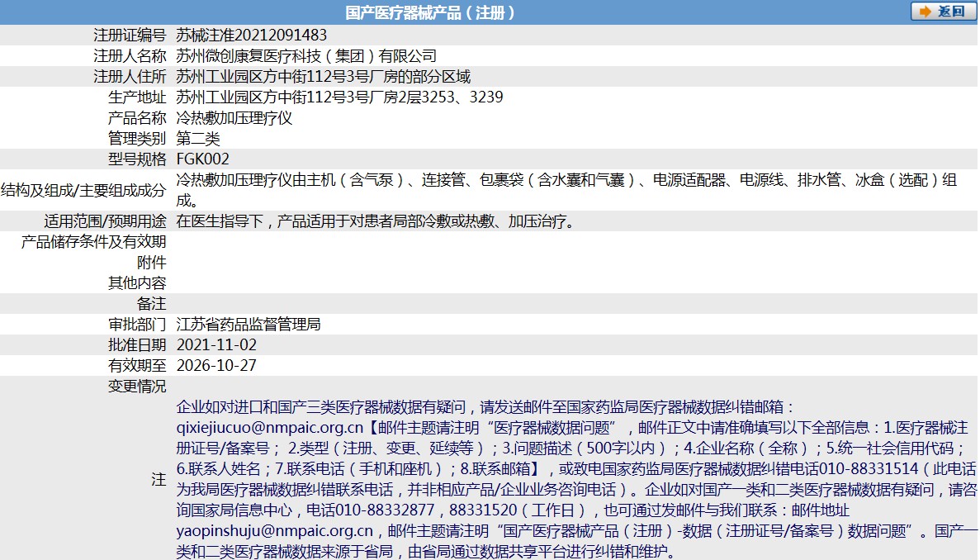Select the label 产品名称

(137, 117)
